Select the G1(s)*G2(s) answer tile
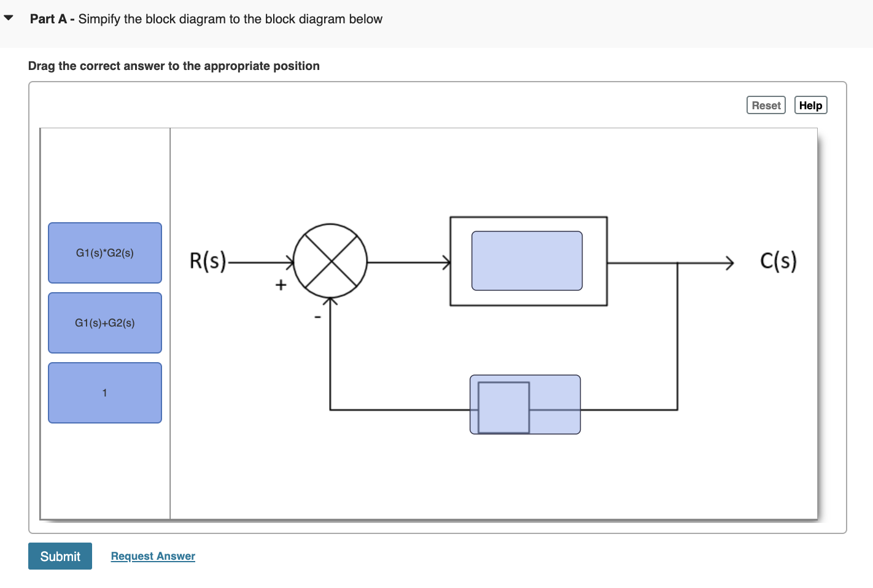873x588 pixels. click(x=104, y=252)
